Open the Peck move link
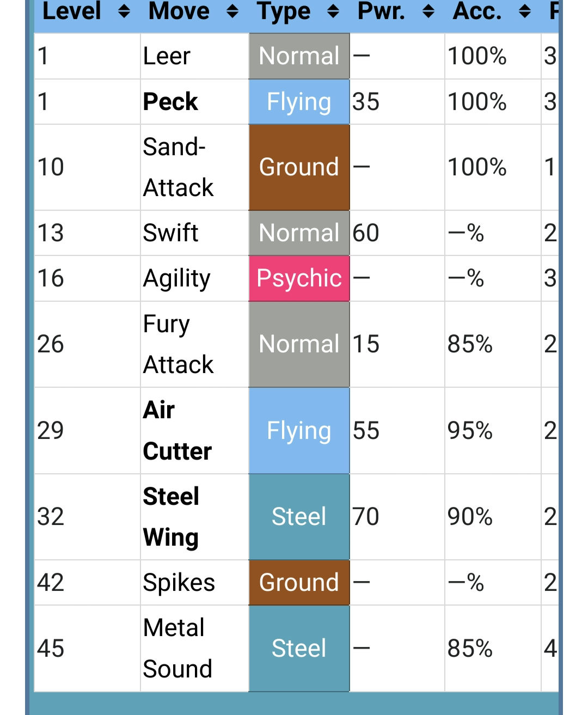This screenshot has height=715, width=588. [x=170, y=102]
